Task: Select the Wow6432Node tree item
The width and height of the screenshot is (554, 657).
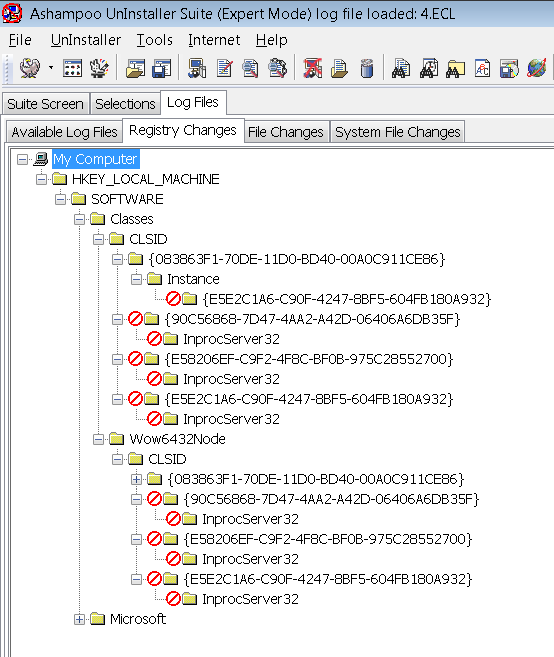Action: pos(177,439)
